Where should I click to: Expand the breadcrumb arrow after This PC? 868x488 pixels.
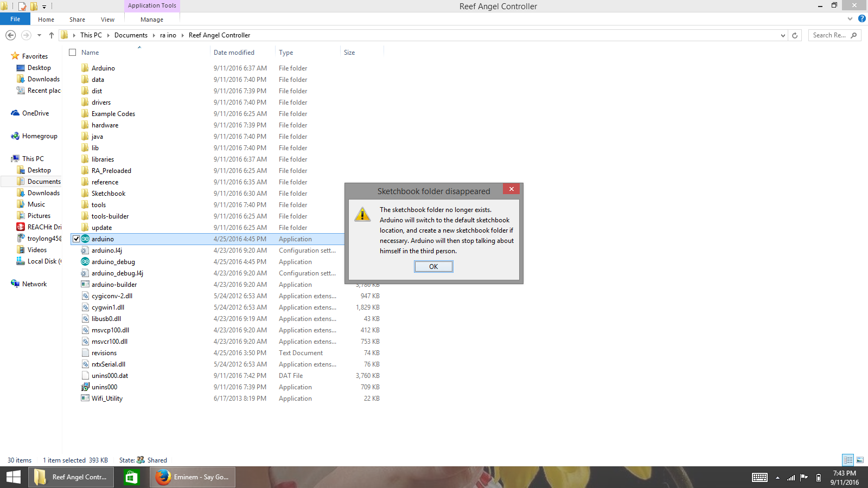tap(108, 35)
